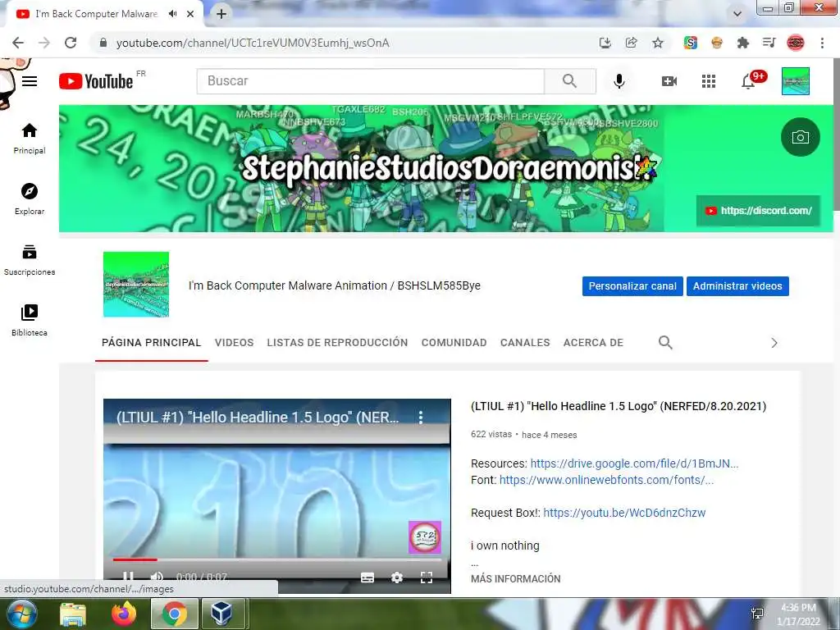The width and height of the screenshot is (840, 630).
Task: Open the drive.google.com Resources link
Action: [634, 463]
